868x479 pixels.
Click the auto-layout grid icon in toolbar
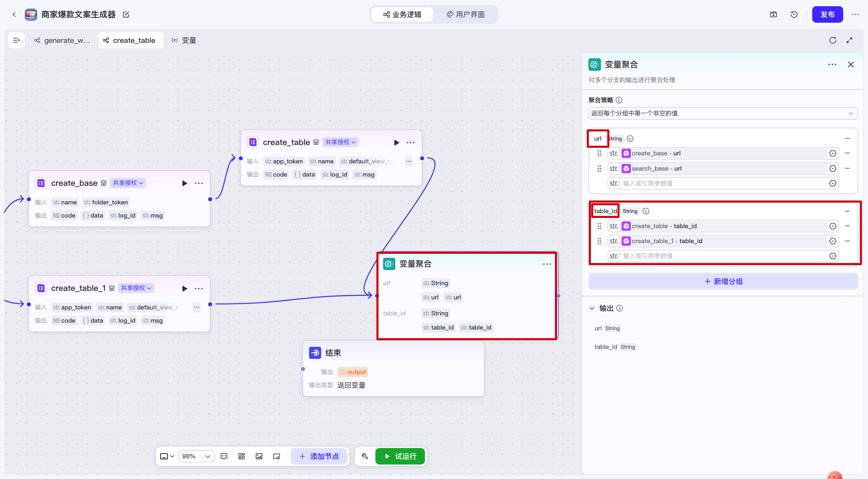pyautogui.click(x=241, y=456)
